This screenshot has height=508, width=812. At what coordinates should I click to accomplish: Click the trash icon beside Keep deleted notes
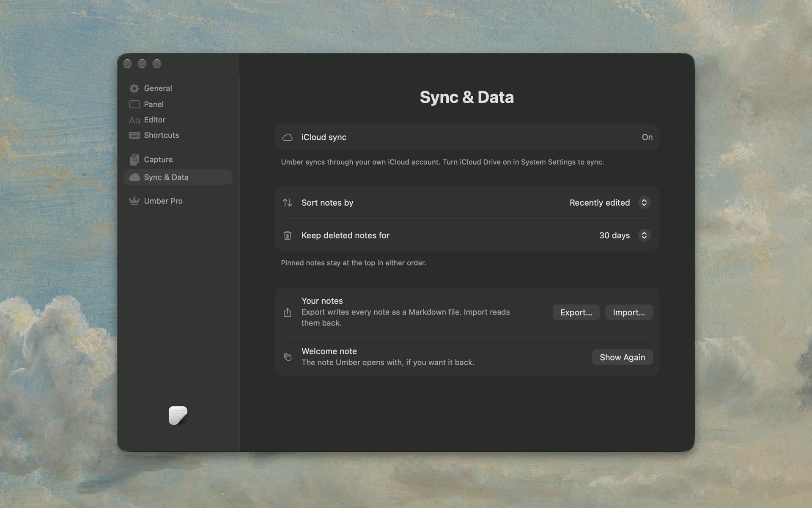click(x=288, y=235)
